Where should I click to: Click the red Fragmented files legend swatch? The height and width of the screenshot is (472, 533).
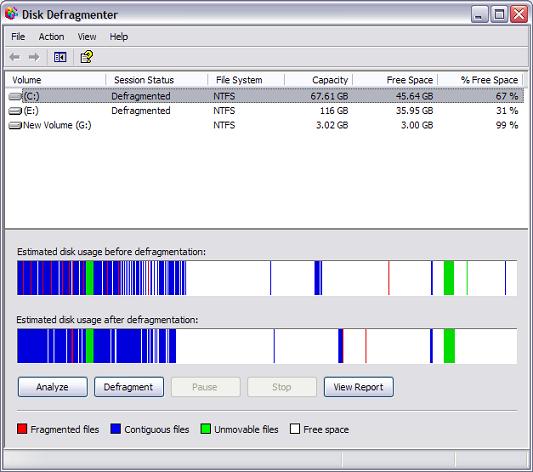[x=22, y=429]
